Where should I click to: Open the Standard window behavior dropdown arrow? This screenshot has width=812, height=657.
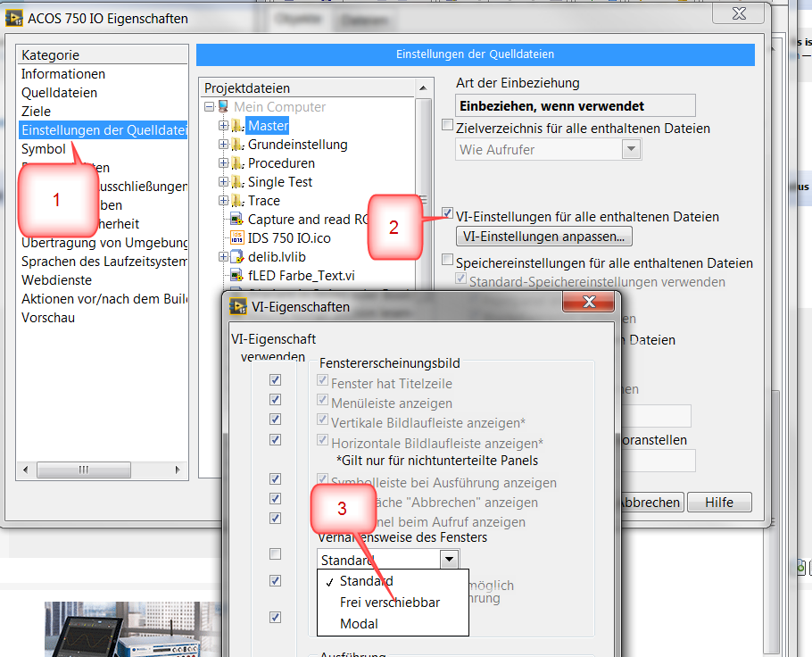449,560
